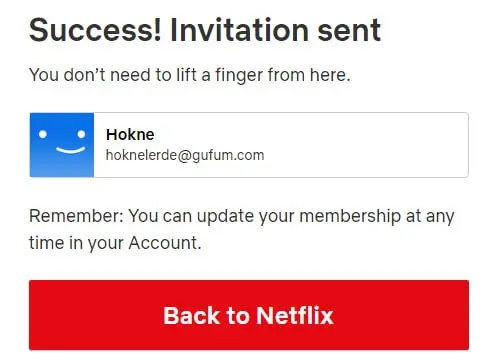Click the hoknelerde@gufum.com email address
Image resolution: width=493 pixels, height=364 pixels.
pos(185,155)
